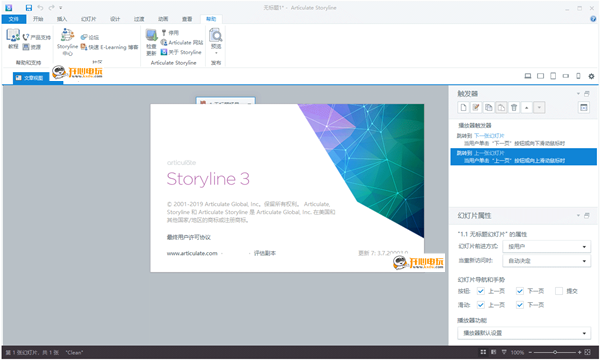The image size is (600, 360).
Task: Open the 论坛 forum link
Action: click(x=90, y=37)
